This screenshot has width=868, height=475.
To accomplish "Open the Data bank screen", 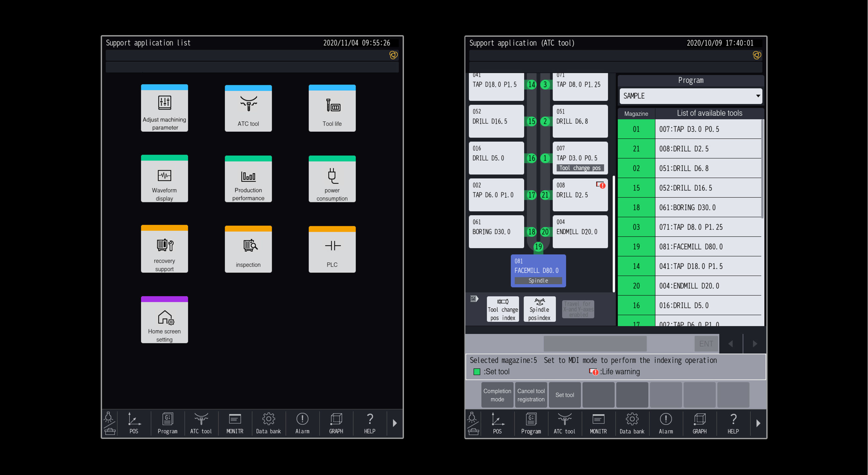I will (269, 423).
